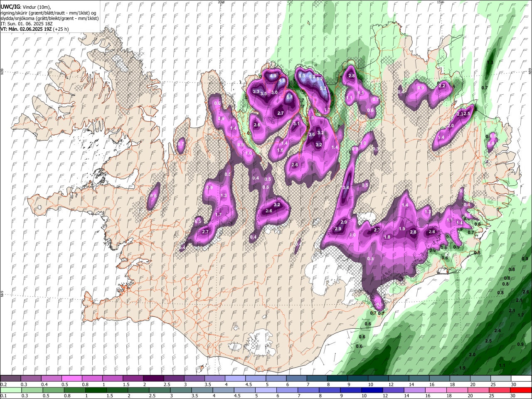This screenshot has width=532, height=399.
Task: Click the 3.5 snowfall value on the map
Action: click(x=264, y=94)
